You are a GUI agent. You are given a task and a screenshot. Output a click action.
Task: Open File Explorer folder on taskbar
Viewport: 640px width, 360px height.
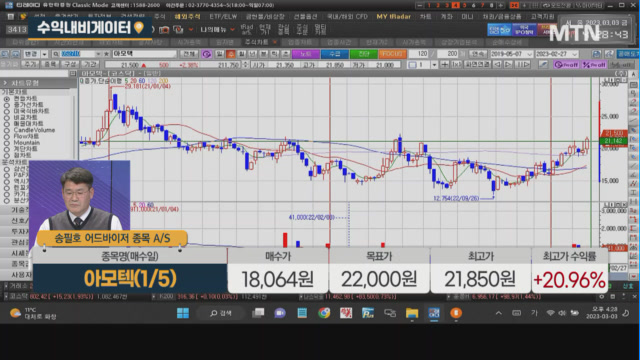click(412, 313)
